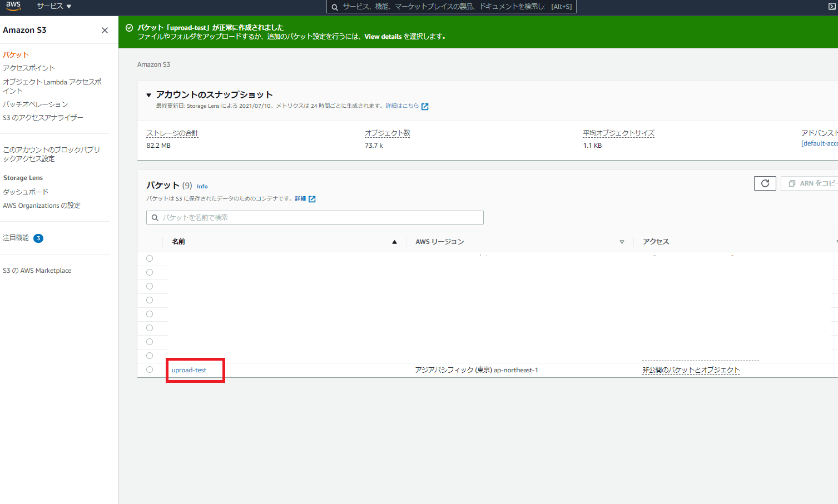The height and width of the screenshot is (504, 838).
Task: Click the magnifier icon in top search bar
Action: point(335,7)
